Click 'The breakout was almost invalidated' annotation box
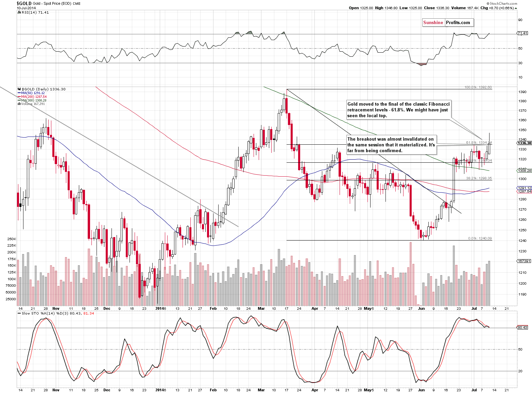 click(x=391, y=145)
